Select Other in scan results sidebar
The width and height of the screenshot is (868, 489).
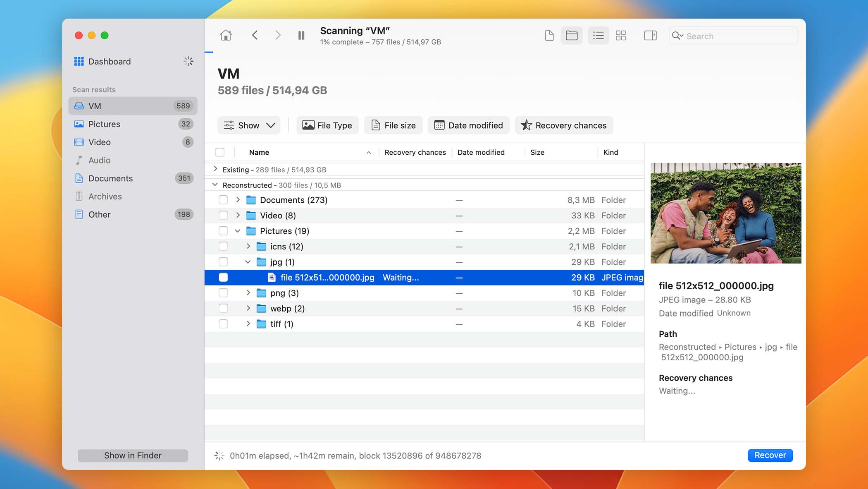tap(133, 214)
